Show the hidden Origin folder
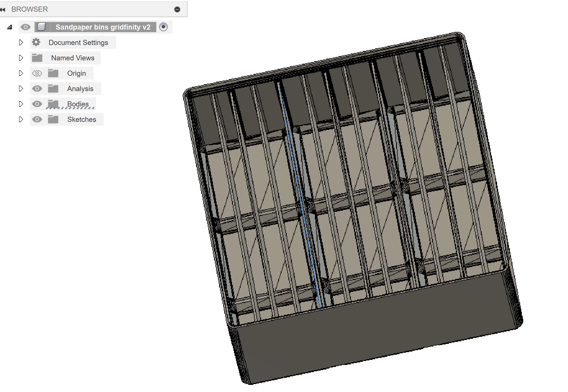This screenshot has width=568, height=392. 37,73
